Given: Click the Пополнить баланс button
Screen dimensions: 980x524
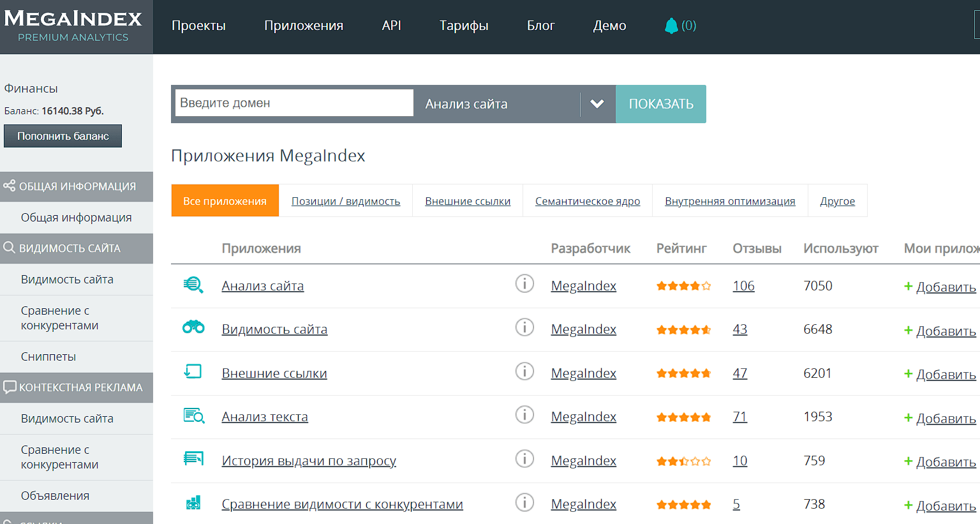Looking at the screenshot, I should pos(63,136).
